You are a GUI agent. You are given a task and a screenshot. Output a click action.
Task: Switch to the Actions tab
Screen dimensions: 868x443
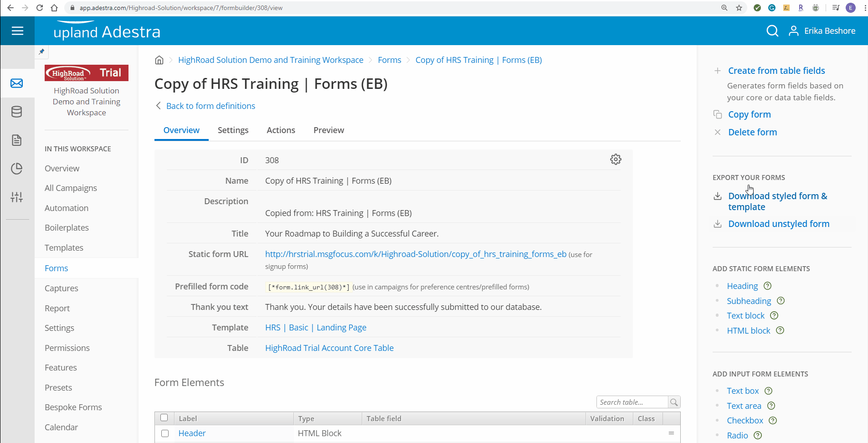click(281, 130)
